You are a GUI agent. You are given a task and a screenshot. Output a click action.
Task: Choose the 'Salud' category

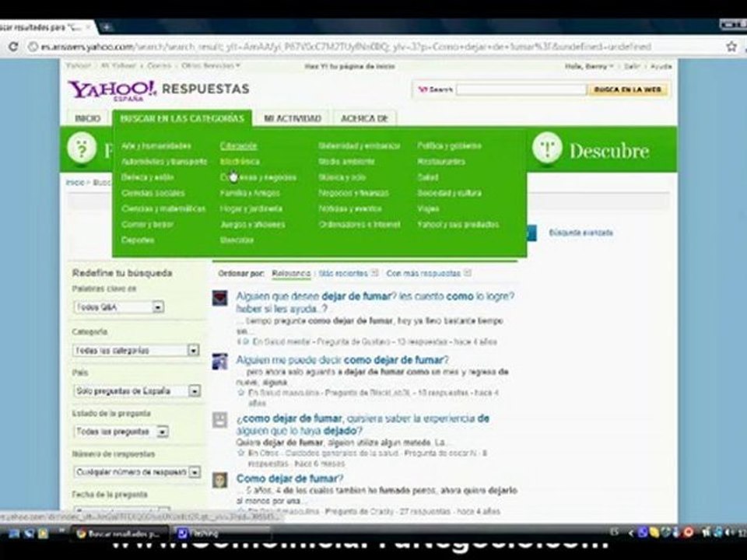coord(428,177)
